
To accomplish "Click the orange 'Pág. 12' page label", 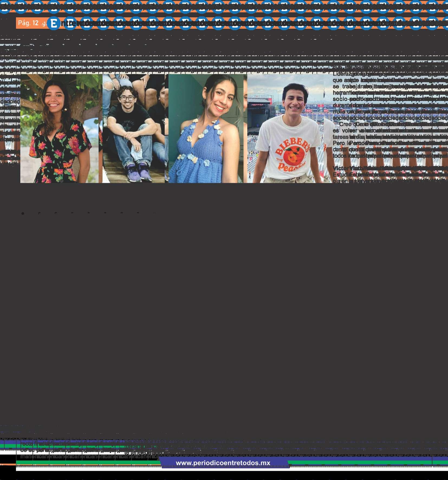I will click(x=28, y=23).
